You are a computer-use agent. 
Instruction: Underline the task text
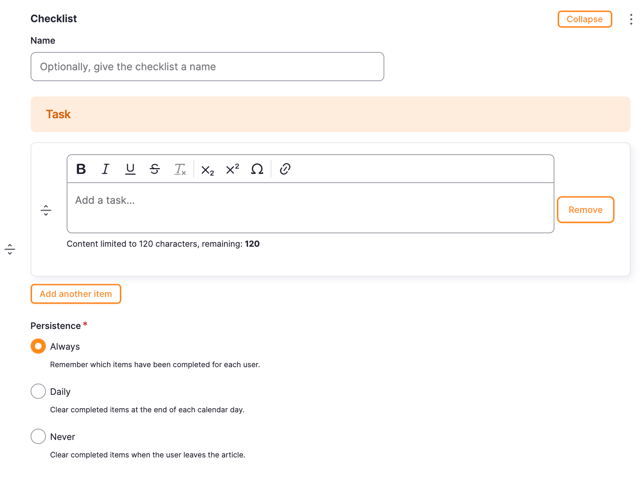[x=130, y=169]
